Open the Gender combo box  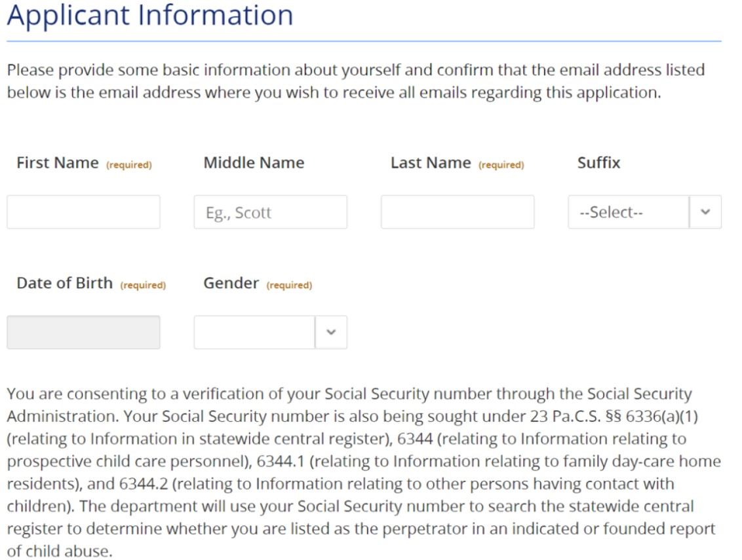254,333
